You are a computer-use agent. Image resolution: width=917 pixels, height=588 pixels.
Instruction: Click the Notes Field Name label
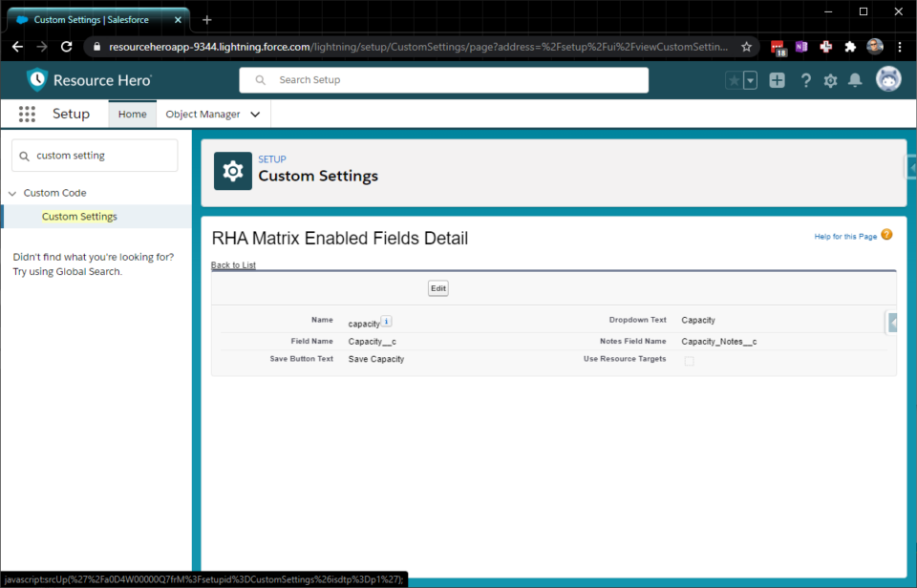[632, 341]
